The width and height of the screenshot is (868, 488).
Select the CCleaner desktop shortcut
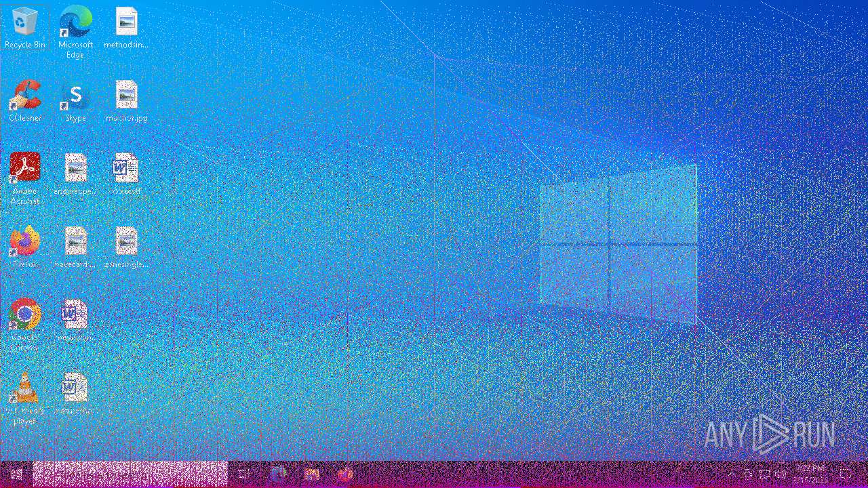pos(25,101)
